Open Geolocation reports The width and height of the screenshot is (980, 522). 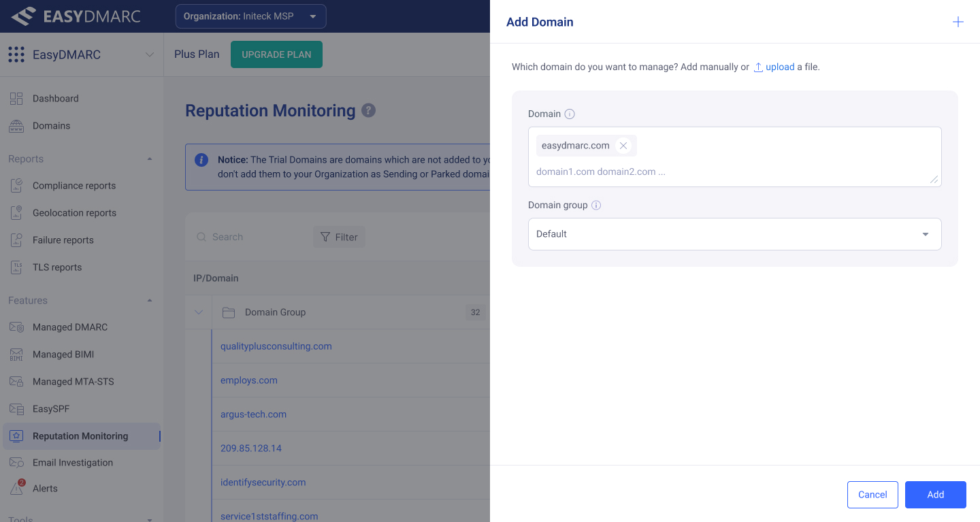point(74,213)
